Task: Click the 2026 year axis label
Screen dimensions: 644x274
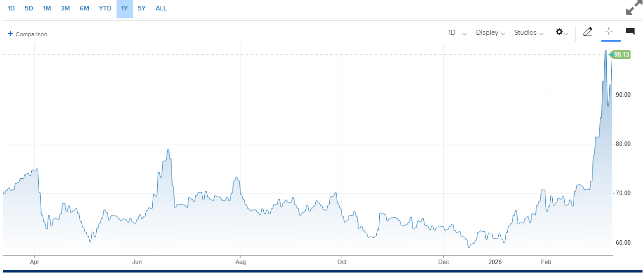Action: coord(495,261)
